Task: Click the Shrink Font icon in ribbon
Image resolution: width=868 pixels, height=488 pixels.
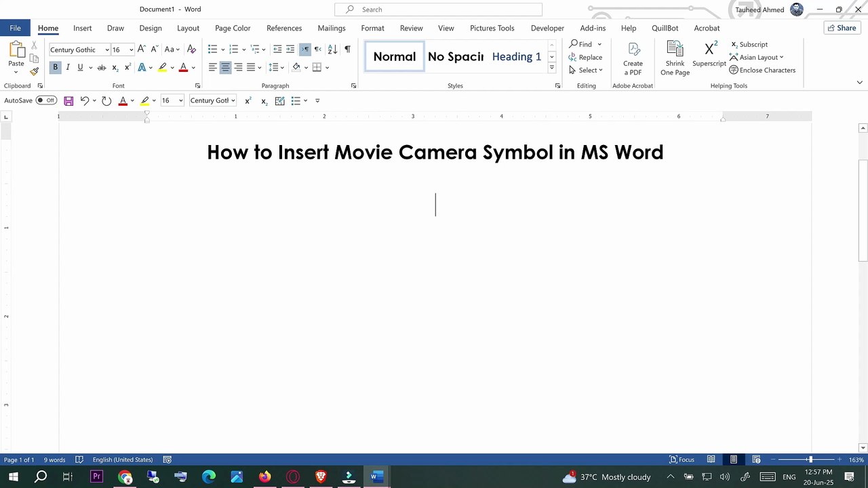Action: click(x=154, y=49)
